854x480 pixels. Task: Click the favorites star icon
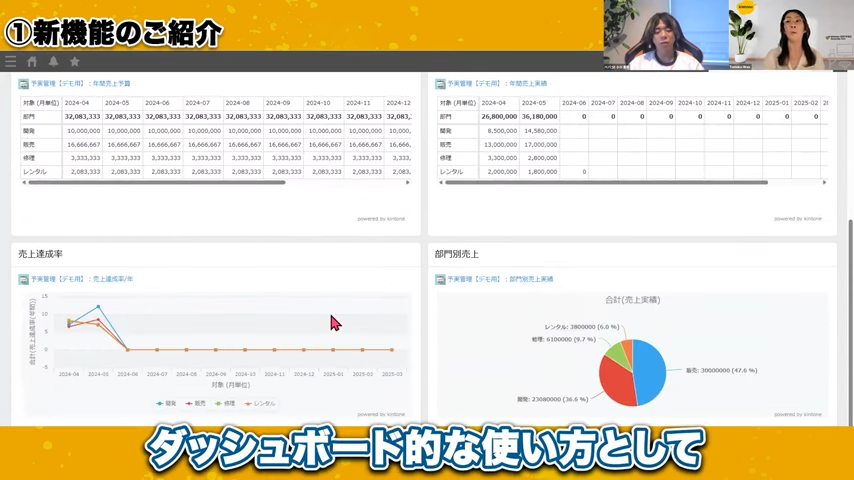[x=75, y=62]
